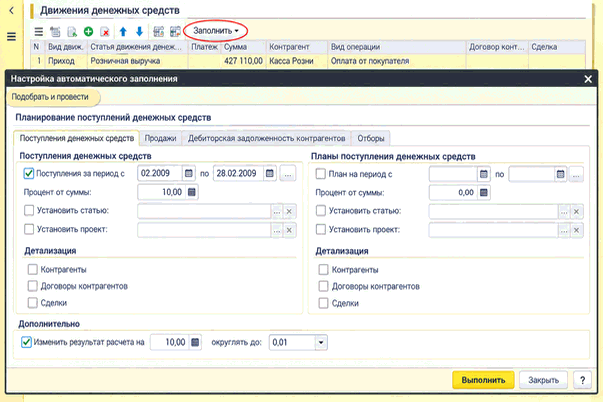Click the Выполнить button
Image resolution: width=603 pixels, height=402 pixels.
pos(483,380)
